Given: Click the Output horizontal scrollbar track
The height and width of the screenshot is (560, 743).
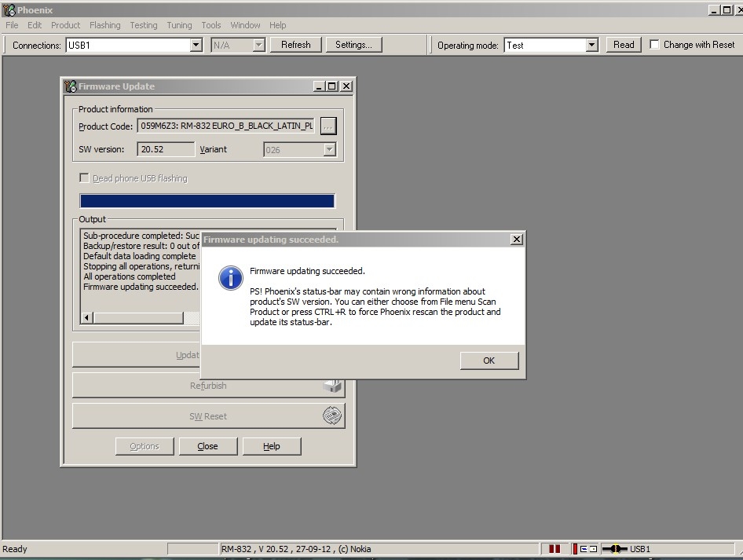Looking at the screenshot, I should pos(192,317).
